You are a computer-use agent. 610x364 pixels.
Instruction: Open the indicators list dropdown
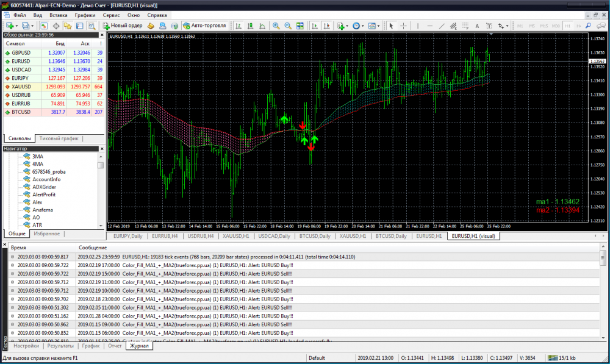(342, 26)
